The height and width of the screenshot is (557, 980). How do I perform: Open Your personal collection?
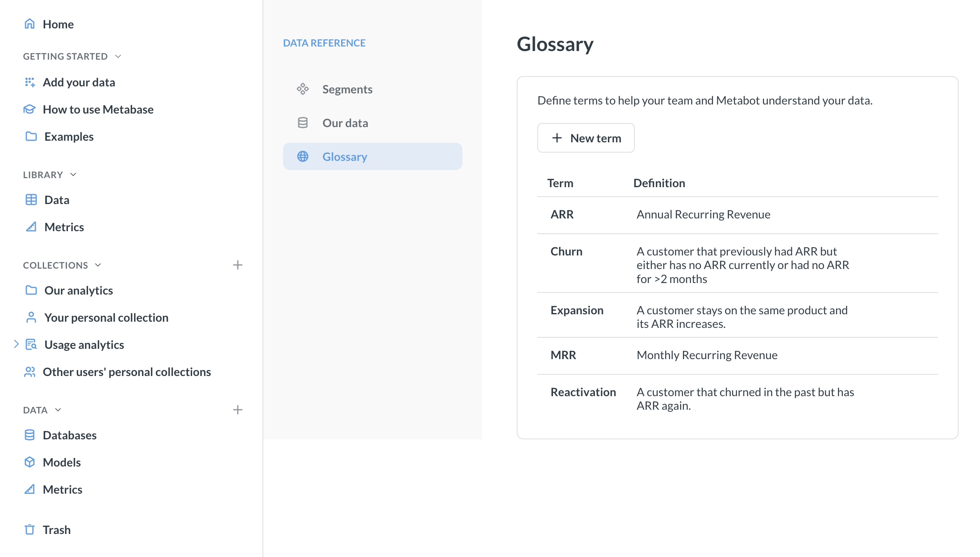tap(107, 318)
